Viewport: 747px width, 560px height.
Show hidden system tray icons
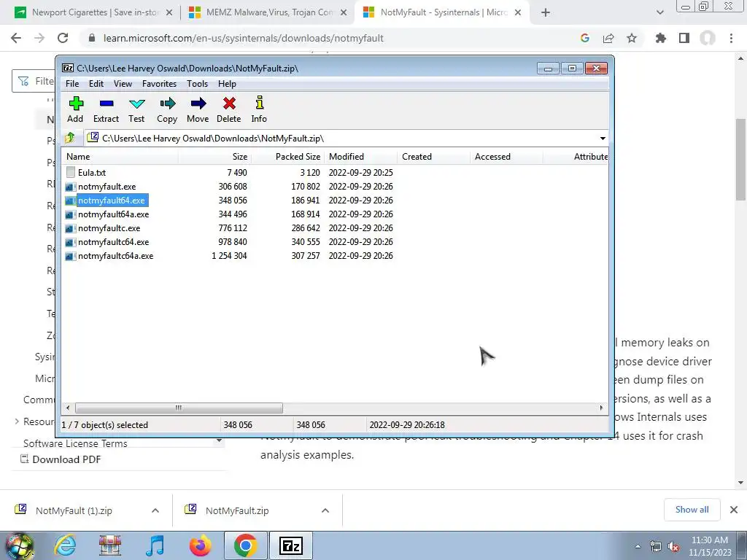[638, 547]
